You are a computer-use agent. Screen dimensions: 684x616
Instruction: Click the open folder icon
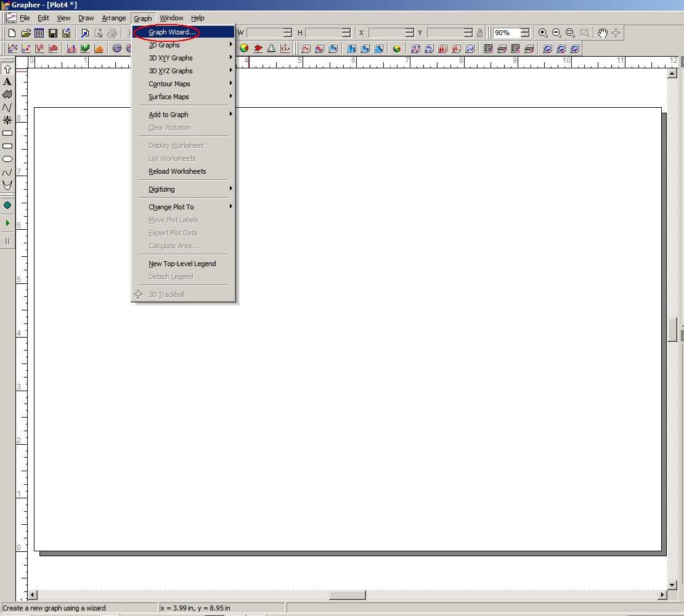(x=26, y=33)
